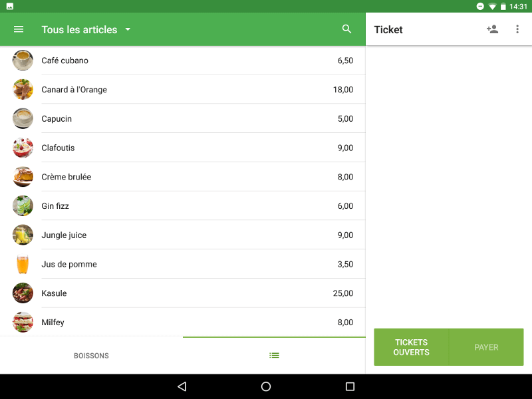Switch to the list view tab icon
This screenshot has width=532, height=399.
(x=274, y=356)
